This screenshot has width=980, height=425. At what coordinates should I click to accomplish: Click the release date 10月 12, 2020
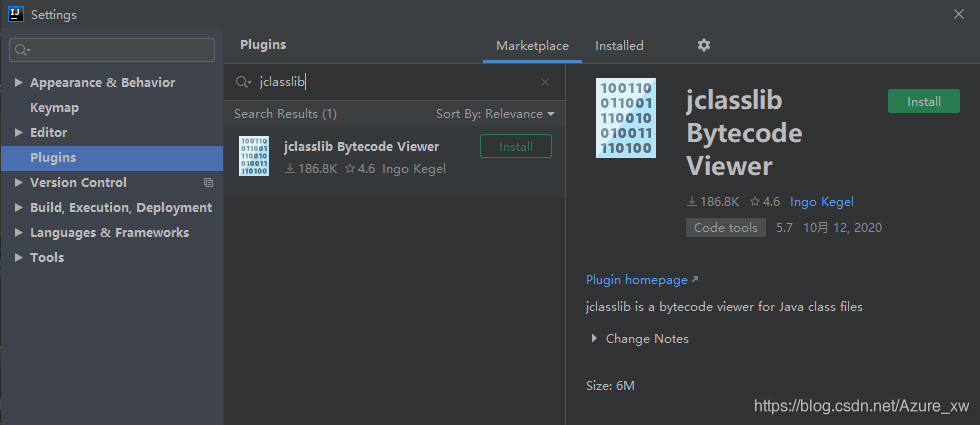click(842, 228)
